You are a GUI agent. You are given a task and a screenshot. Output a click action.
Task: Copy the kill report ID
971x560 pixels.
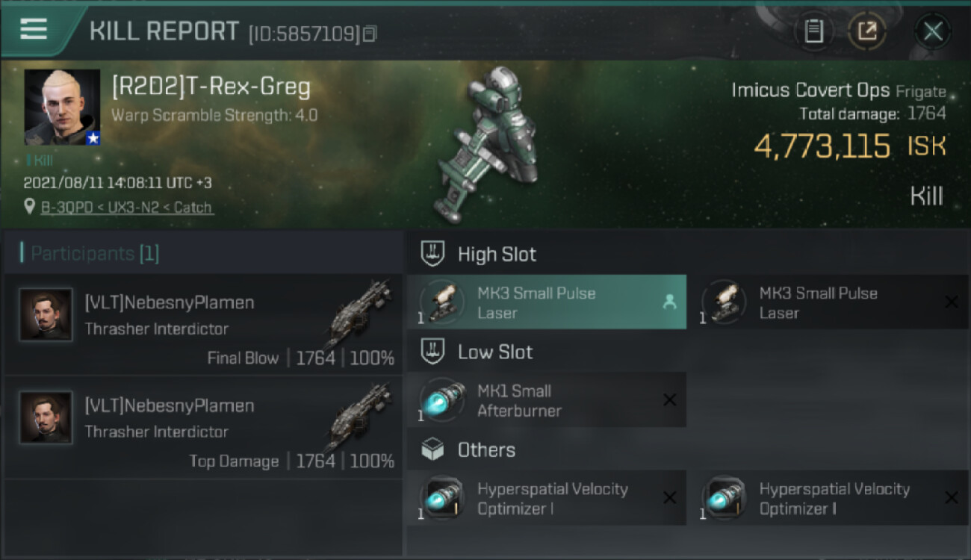pyautogui.click(x=370, y=34)
